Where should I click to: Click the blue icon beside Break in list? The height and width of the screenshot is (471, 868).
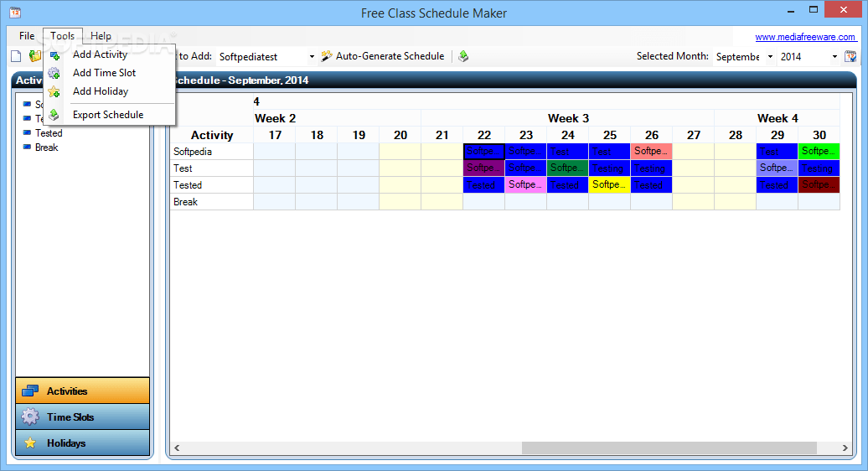tap(27, 148)
